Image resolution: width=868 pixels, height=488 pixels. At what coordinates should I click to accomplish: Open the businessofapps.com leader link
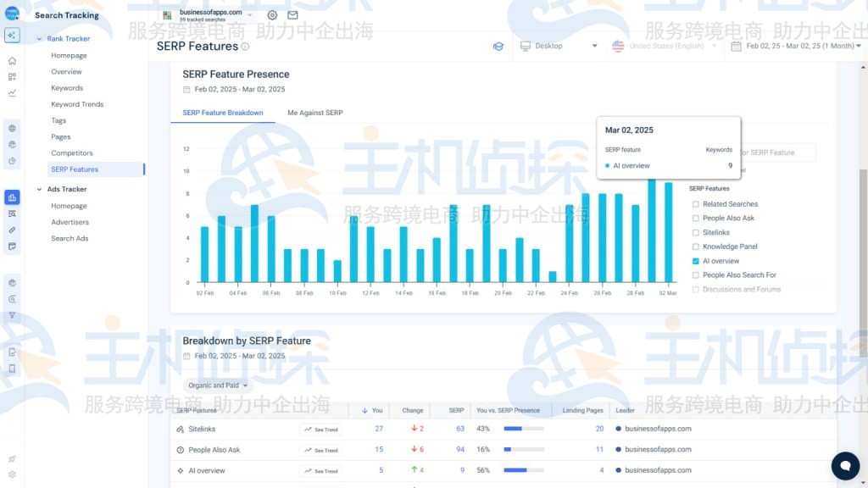point(659,429)
